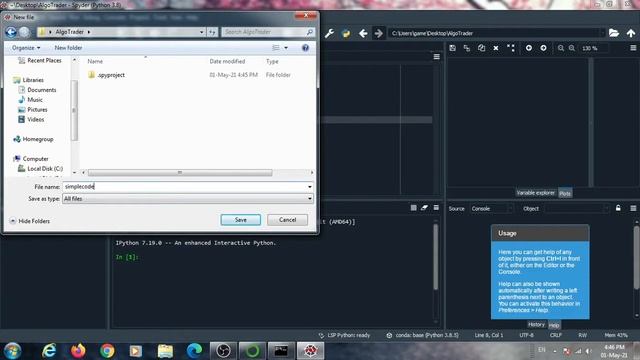Browse for a working directory folder icon
Image resolution: width=640 pixels, height=360 pixels.
(614, 33)
